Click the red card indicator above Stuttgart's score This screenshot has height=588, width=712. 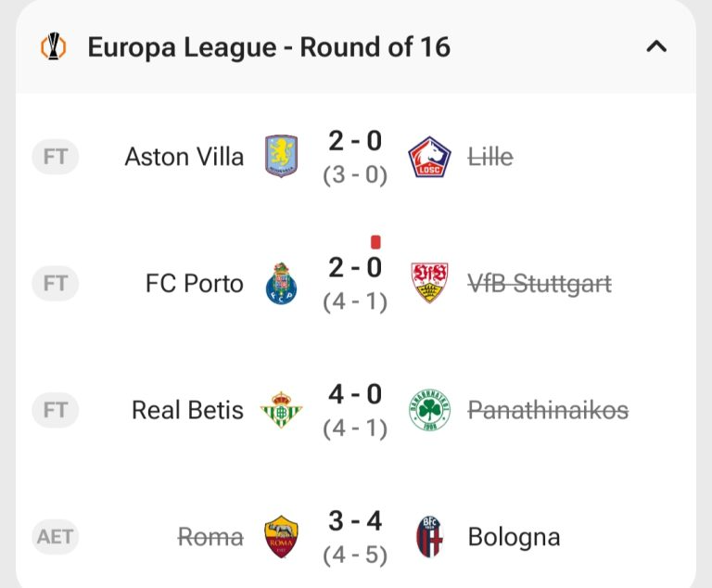coord(375,241)
